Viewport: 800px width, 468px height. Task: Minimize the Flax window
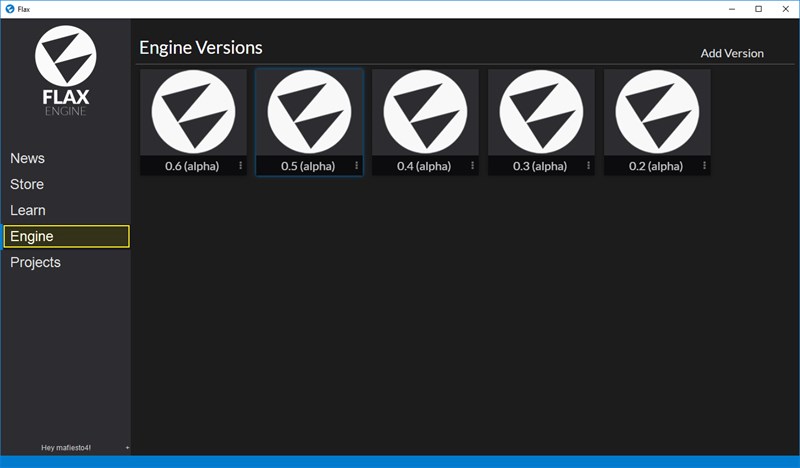click(x=732, y=9)
